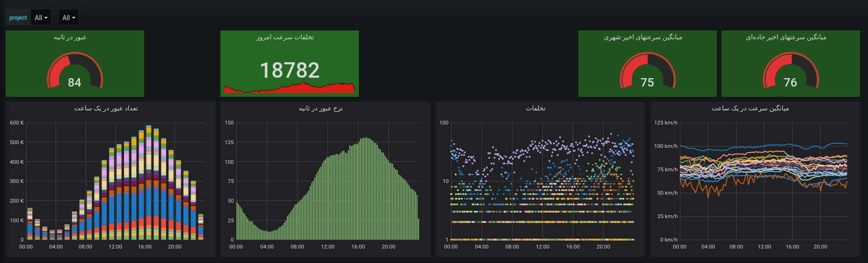Expand the میانگین سرعتهای اخیر شهری panel title
The width and height of the screenshot is (868, 263).
coord(642,37)
